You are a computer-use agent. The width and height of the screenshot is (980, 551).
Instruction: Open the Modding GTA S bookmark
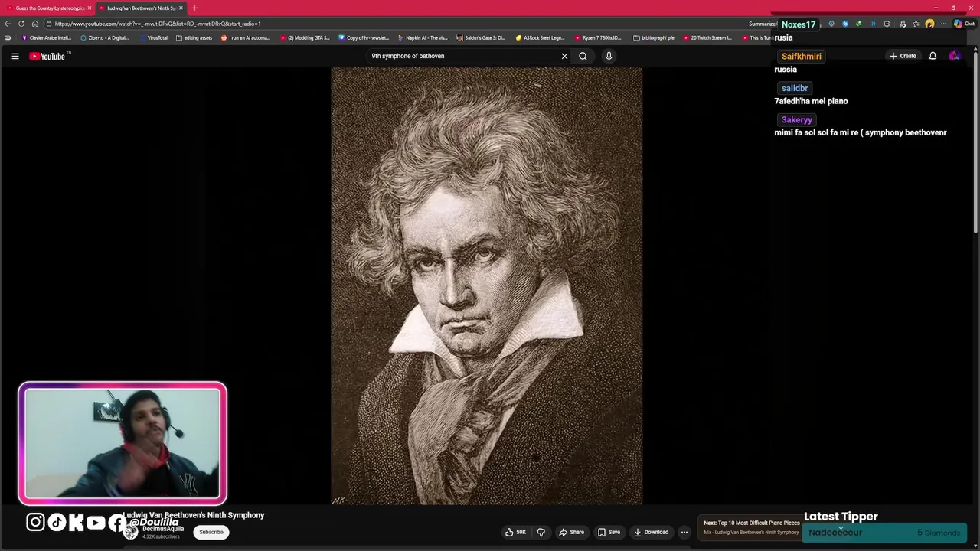pyautogui.click(x=305, y=37)
